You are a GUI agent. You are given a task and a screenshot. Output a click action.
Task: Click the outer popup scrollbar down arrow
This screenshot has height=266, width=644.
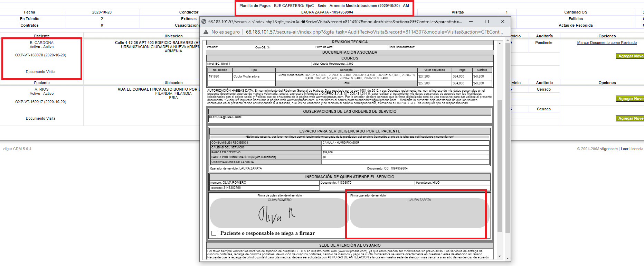coord(508,258)
